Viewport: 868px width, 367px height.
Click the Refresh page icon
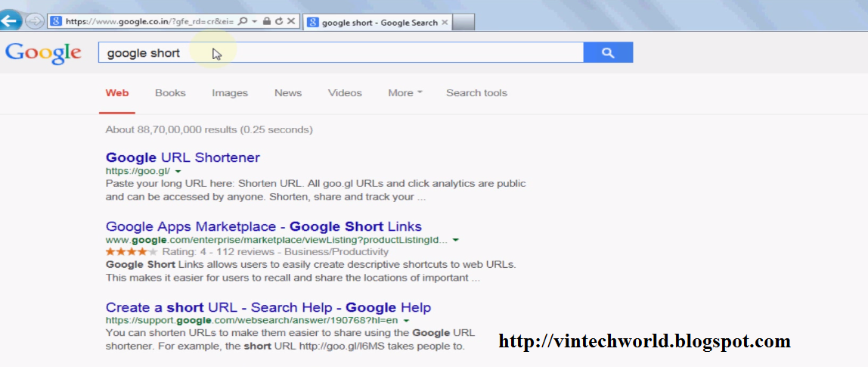point(279,22)
